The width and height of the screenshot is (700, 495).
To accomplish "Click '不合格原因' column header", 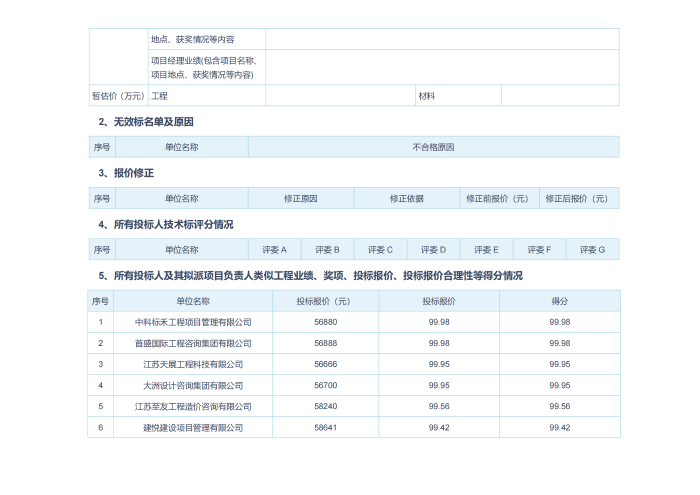I will 433,147.
